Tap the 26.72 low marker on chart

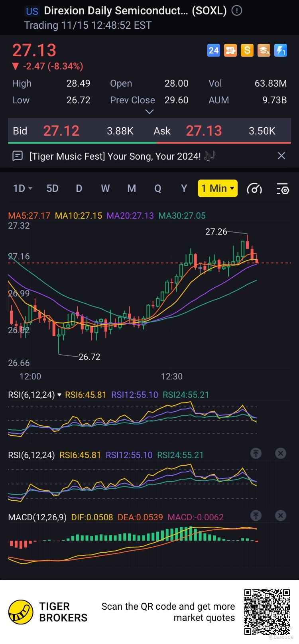click(x=89, y=357)
